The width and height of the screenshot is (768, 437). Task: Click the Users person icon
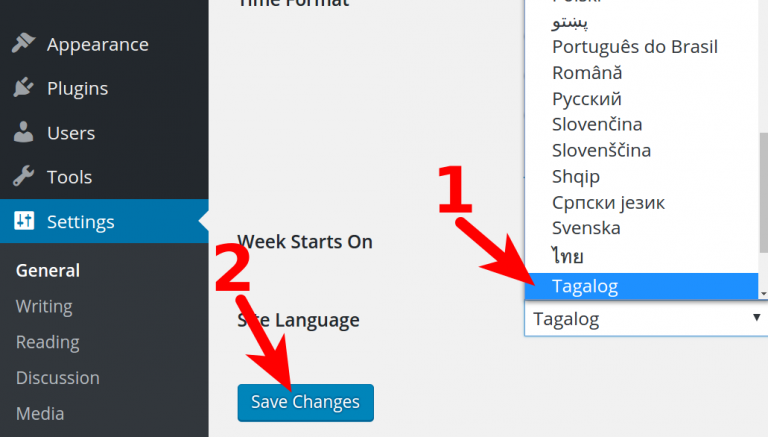coord(23,132)
